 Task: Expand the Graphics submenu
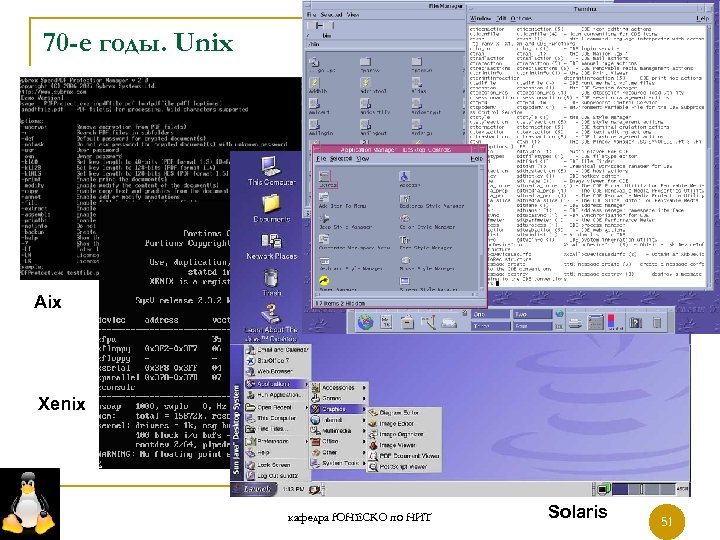point(339,409)
